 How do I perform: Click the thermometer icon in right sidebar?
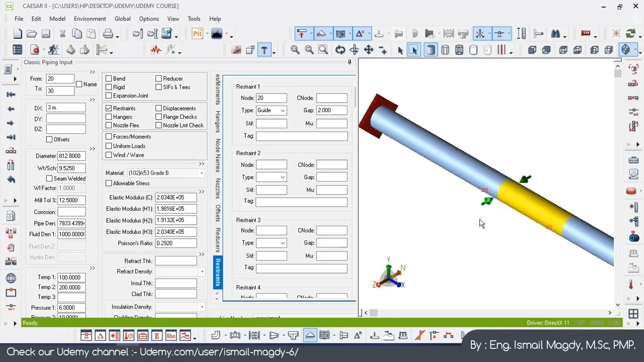click(631, 285)
